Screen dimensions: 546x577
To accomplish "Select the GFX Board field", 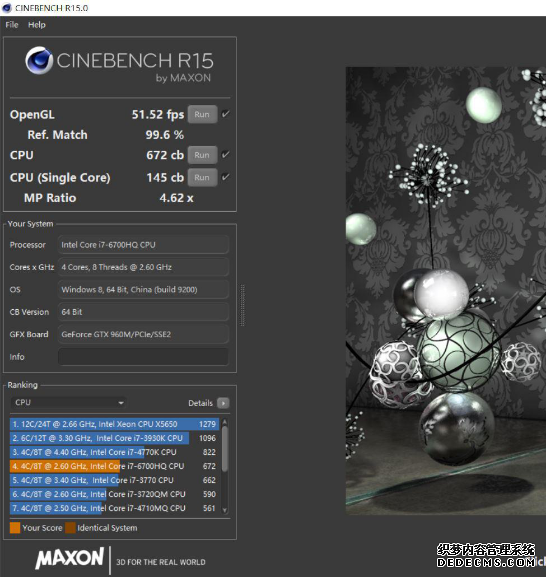I will tap(143, 334).
